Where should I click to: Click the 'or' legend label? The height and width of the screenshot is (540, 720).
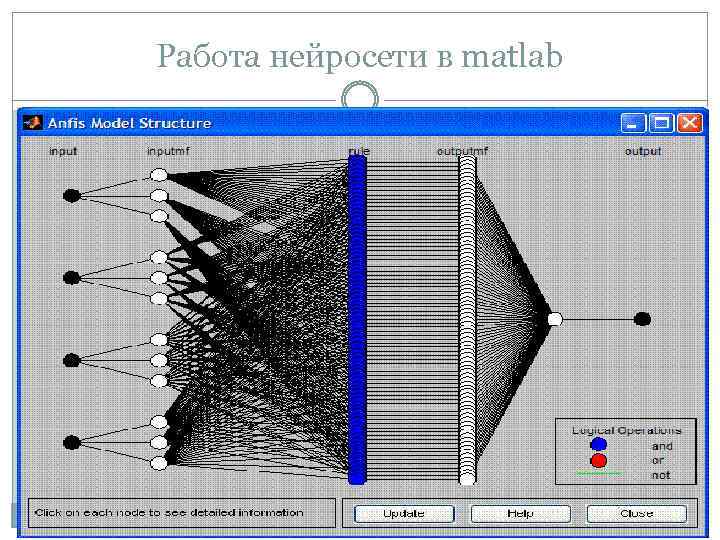(658, 460)
